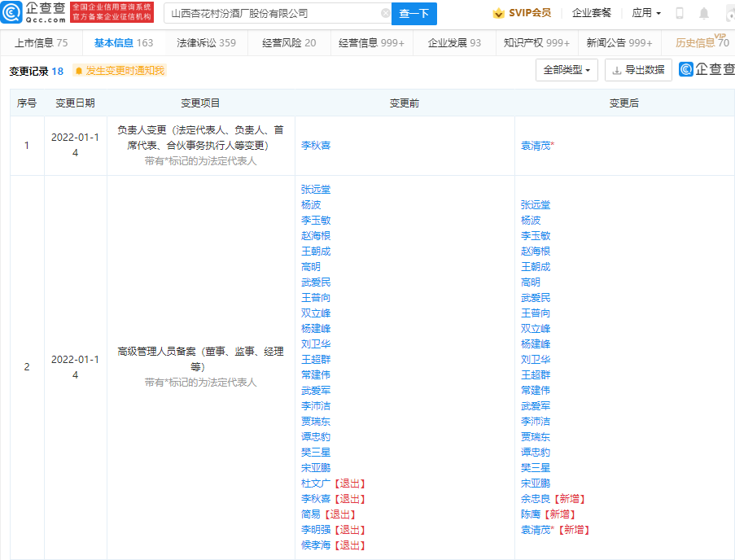The height and width of the screenshot is (560, 735).
Task: Open notifications bell icon
Action: click(703, 13)
